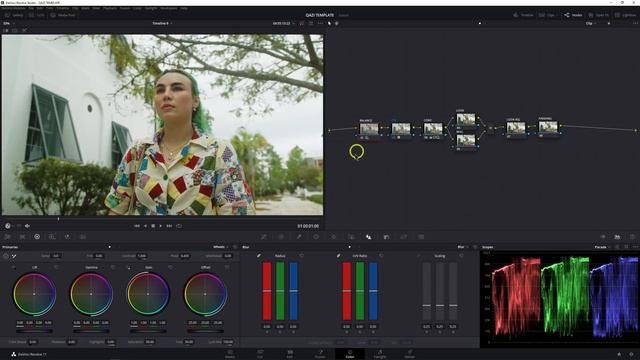The height and width of the screenshot is (360, 640).
Task: Open Wheels mode dropdown in Primaries
Action: pyautogui.click(x=220, y=247)
